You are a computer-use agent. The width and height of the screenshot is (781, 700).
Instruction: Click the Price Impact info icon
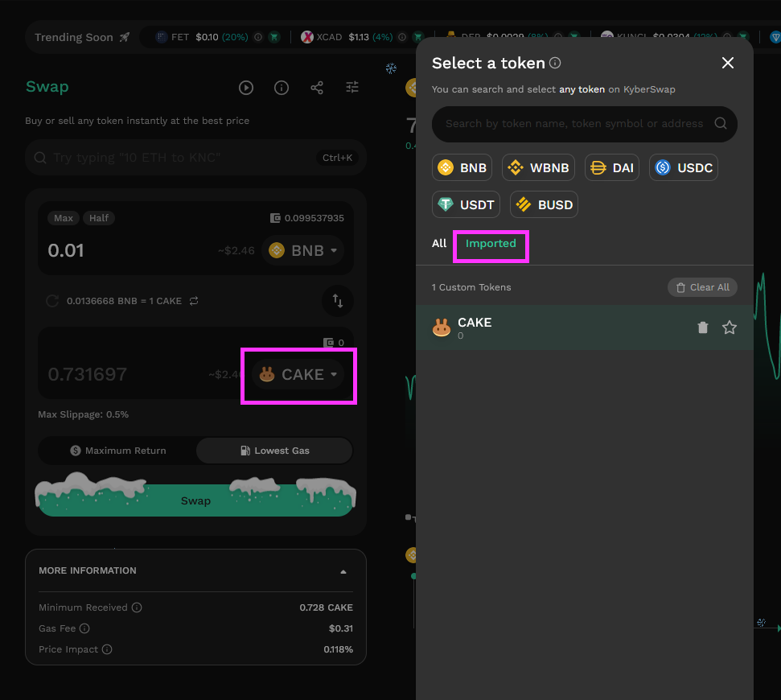[x=107, y=649]
